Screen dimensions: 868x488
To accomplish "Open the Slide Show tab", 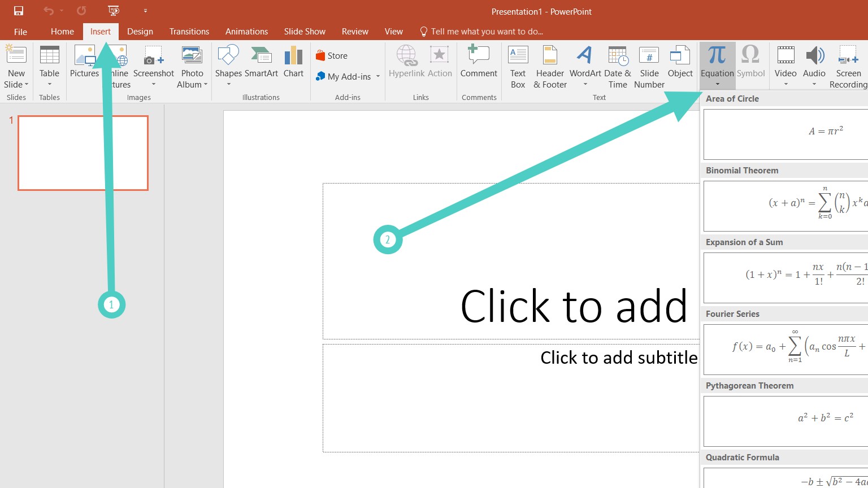I will click(x=305, y=32).
